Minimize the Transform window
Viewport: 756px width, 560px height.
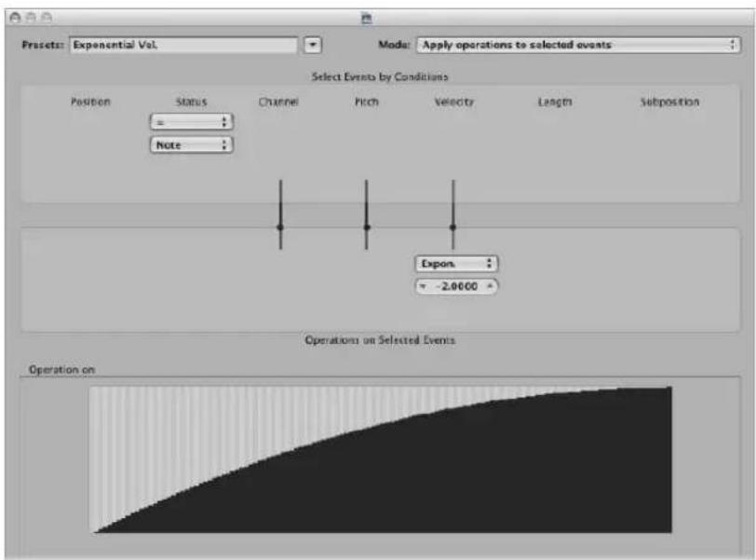coord(31,18)
